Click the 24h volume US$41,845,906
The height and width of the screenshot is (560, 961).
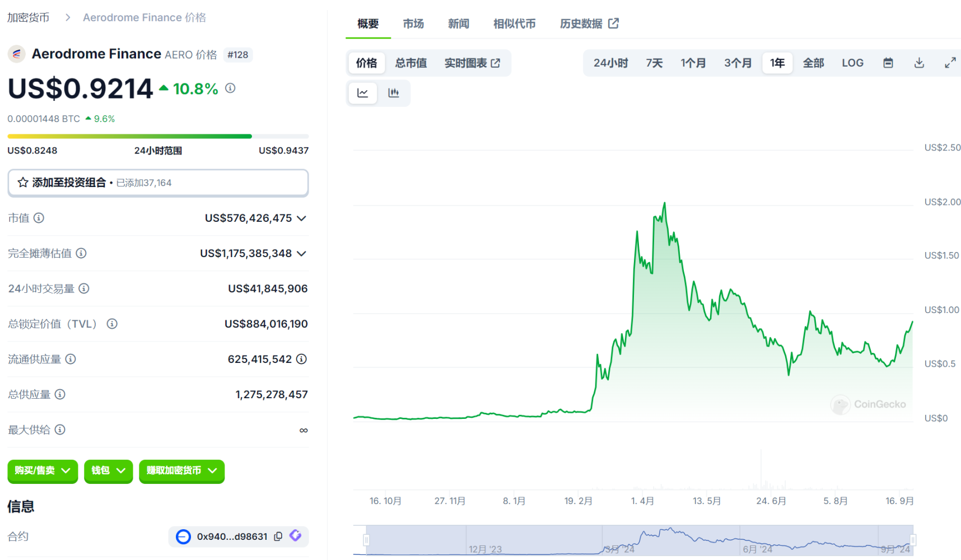268,288
